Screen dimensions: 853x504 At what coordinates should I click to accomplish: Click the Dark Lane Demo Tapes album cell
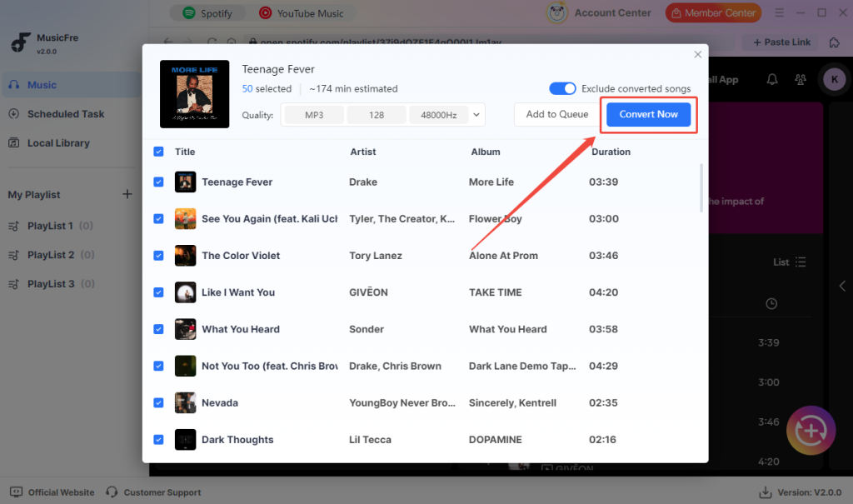point(522,367)
